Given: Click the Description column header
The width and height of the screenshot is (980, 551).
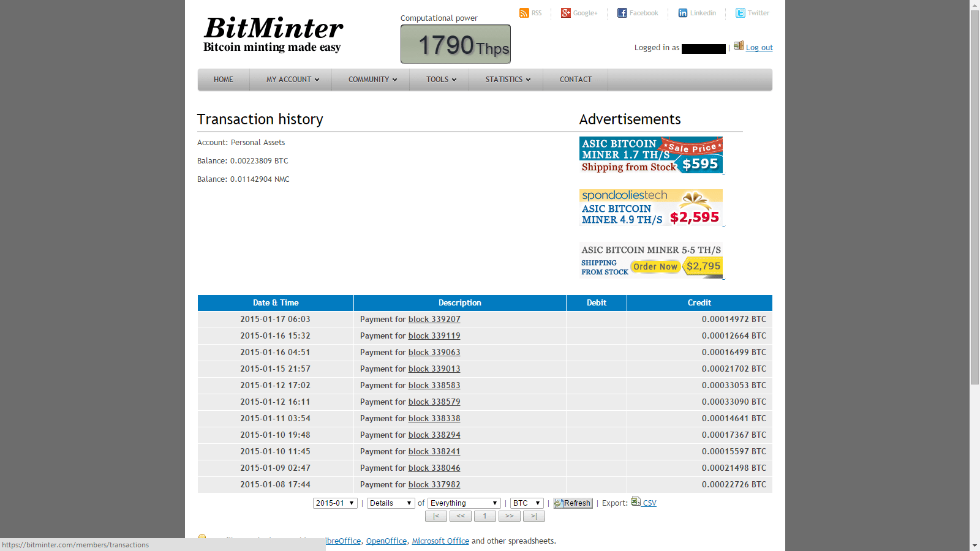Looking at the screenshot, I should pos(460,303).
